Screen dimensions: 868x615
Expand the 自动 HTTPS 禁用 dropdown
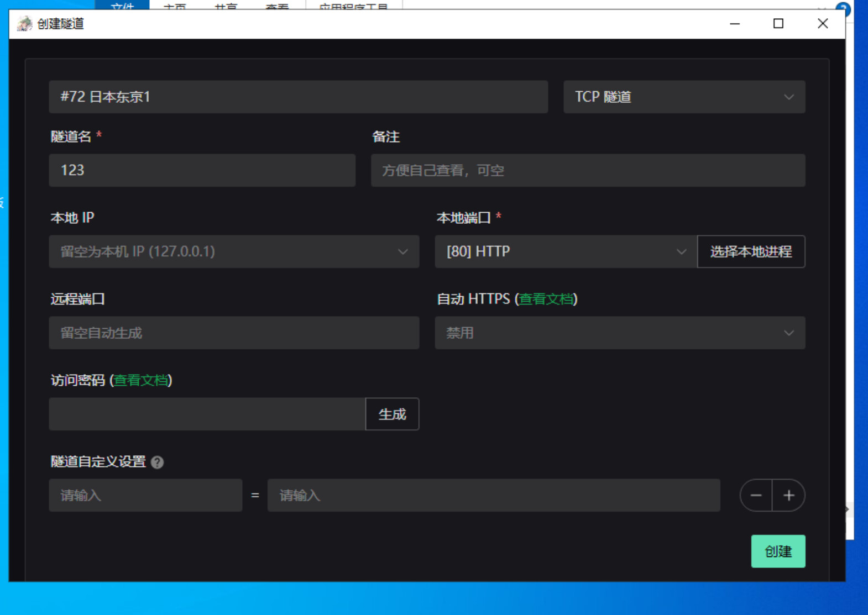pyautogui.click(x=619, y=333)
